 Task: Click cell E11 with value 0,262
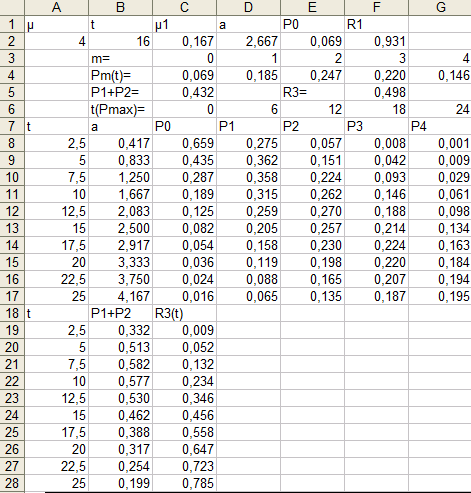click(x=312, y=194)
